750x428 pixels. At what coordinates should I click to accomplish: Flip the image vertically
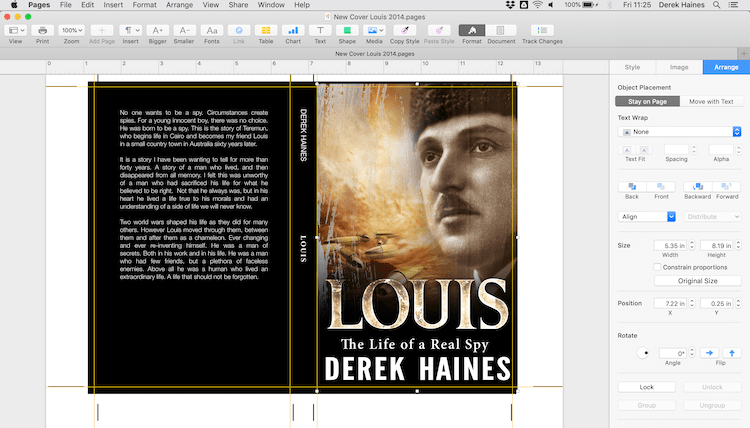pos(732,353)
